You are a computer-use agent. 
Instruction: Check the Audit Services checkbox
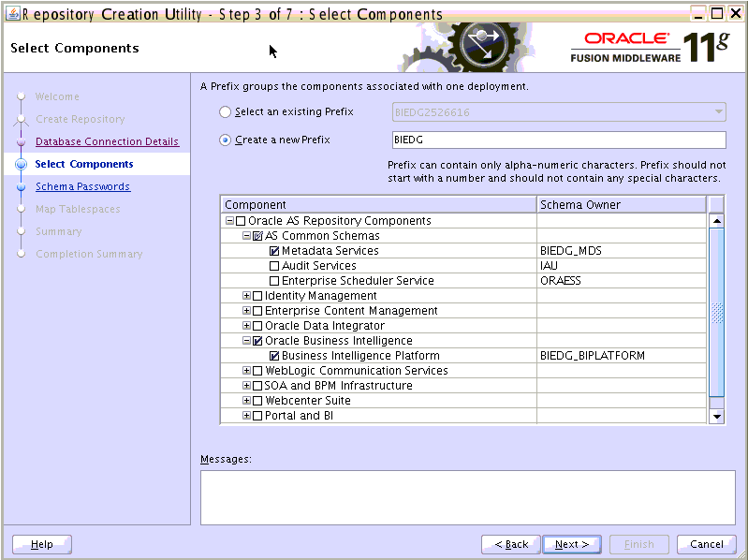click(274, 266)
